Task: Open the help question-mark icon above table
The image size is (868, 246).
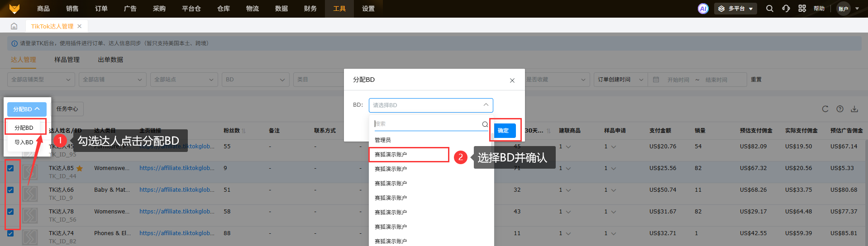Action: point(840,109)
